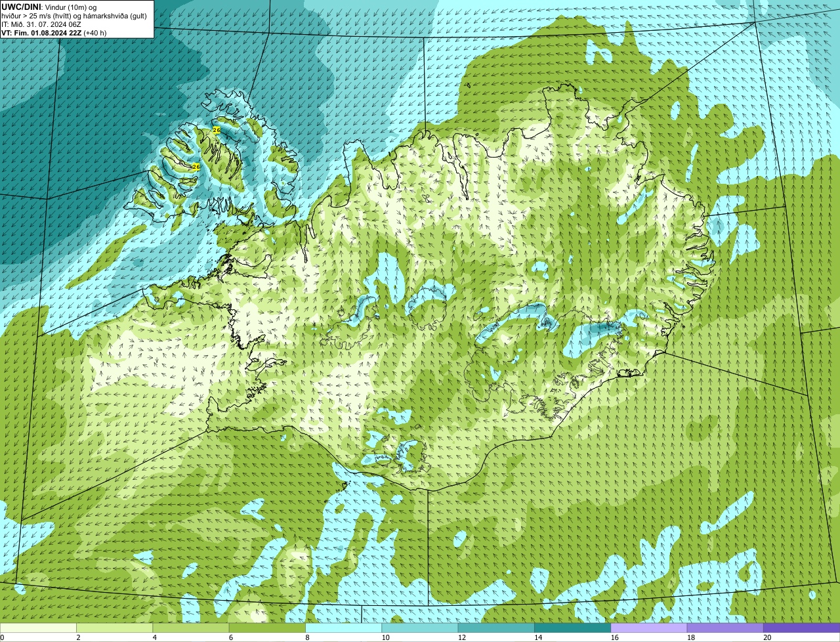The image size is (840, 642).
Task: Click the 12–14 m/s teal legend segment
Action: coord(496,628)
